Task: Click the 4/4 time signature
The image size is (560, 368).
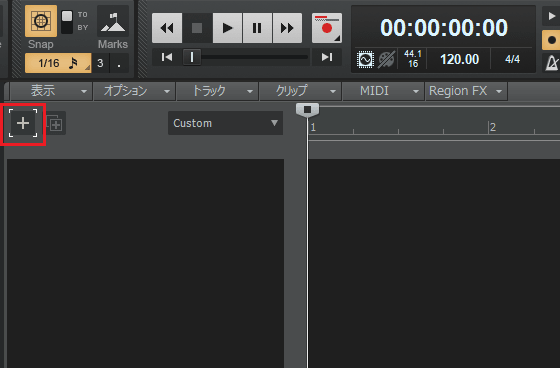Action: tap(512, 59)
